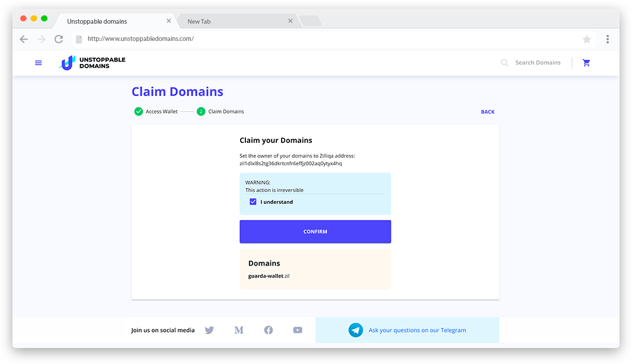632x364 pixels.
Task: Click the This action is irreversible text
Action: click(x=274, y=190)
